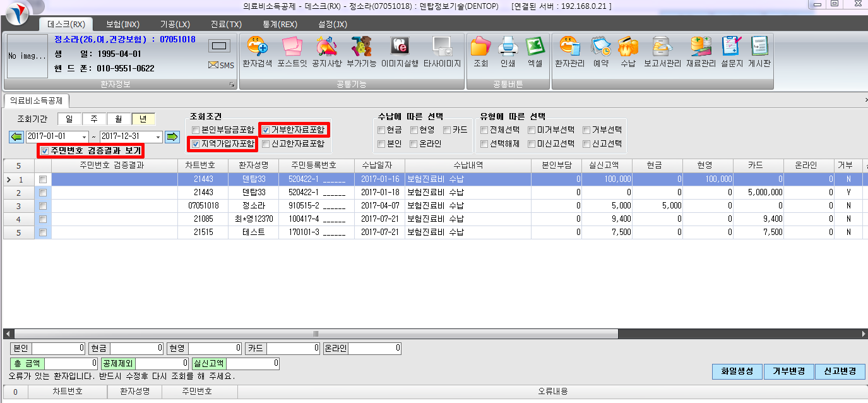Click the 포스트잇 sticky note icon

point(292,52)
